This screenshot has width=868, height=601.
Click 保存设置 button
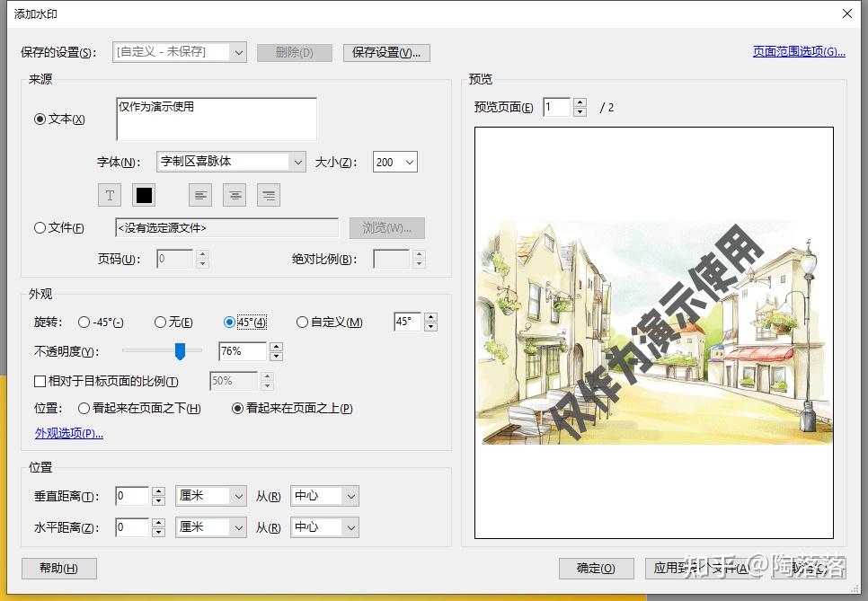tap(386, 53)
